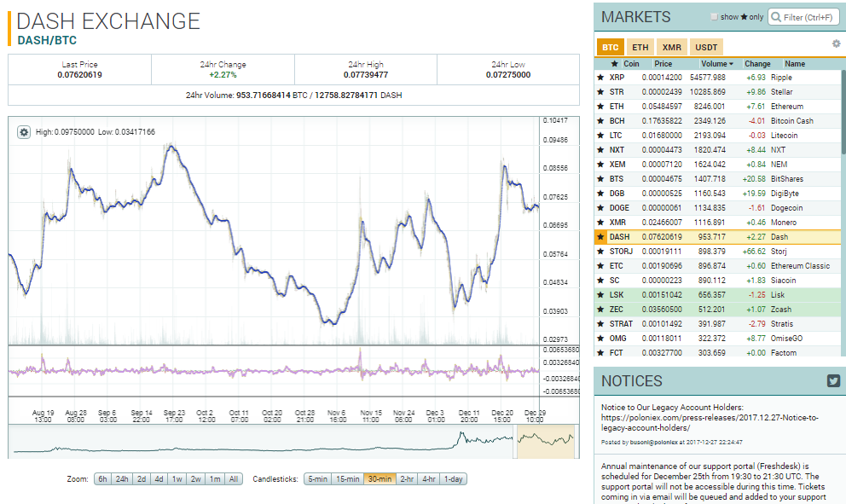Set chart zoom to 2d
The width and height of the screenshot is (846, 504).
pos(142,479)
